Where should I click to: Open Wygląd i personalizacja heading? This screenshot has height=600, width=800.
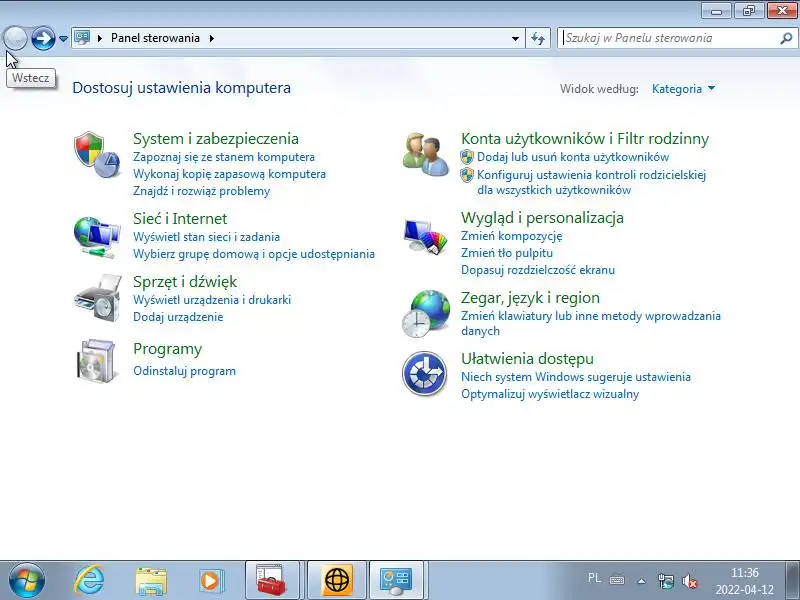pos(542,218)
